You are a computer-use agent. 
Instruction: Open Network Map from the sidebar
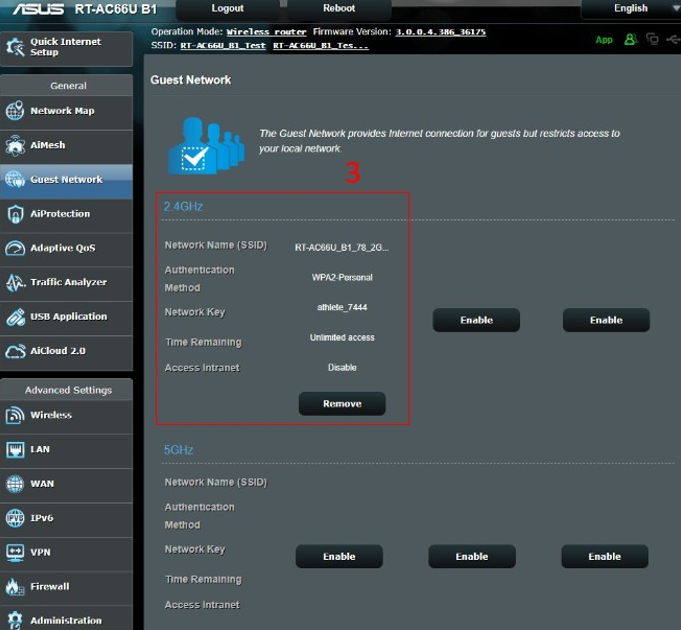[66, 111]
